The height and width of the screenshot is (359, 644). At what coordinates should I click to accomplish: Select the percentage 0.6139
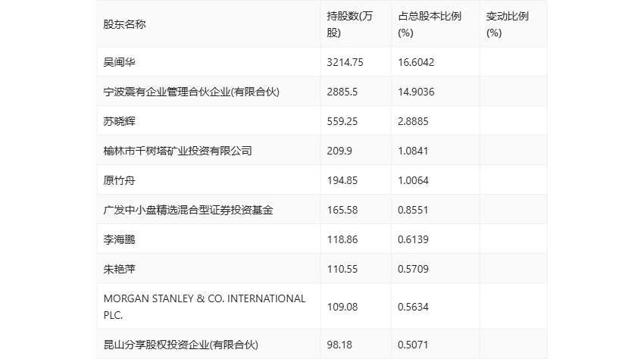[x=413, y=239]
